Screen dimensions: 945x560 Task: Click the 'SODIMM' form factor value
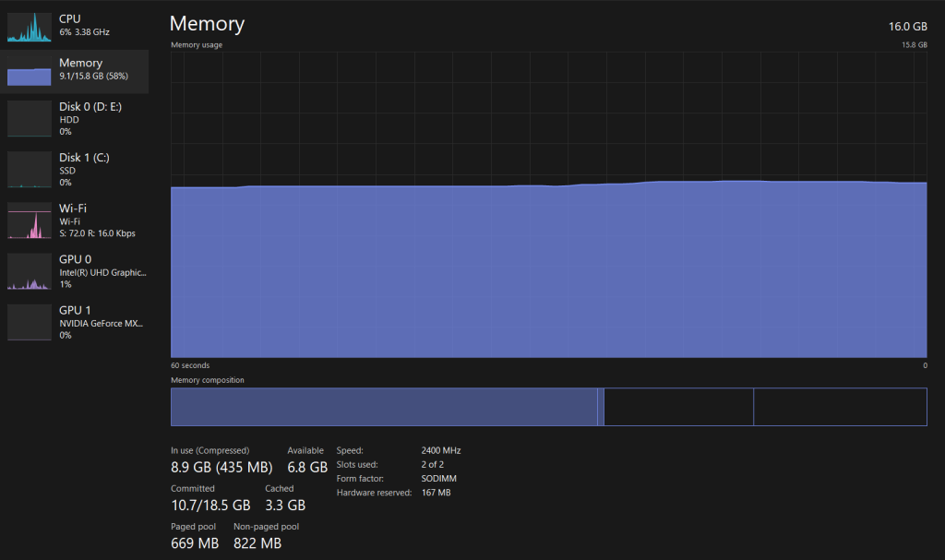[438, 479]
